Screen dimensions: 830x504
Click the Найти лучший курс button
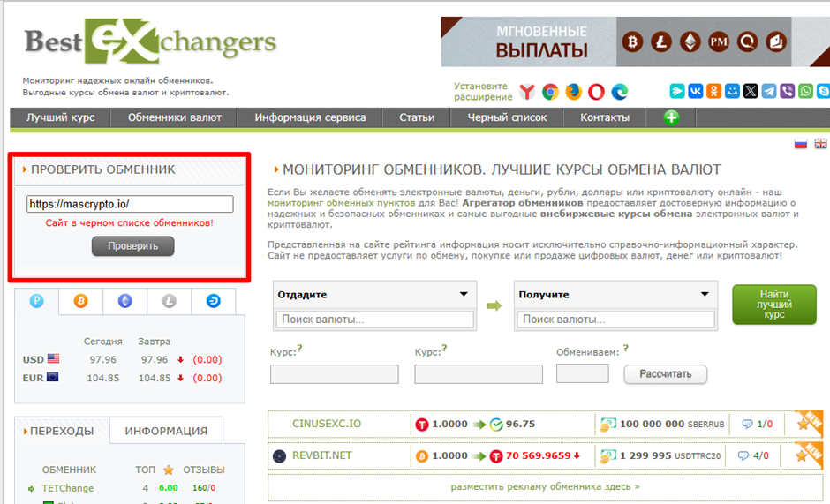(x=773, y=305)
